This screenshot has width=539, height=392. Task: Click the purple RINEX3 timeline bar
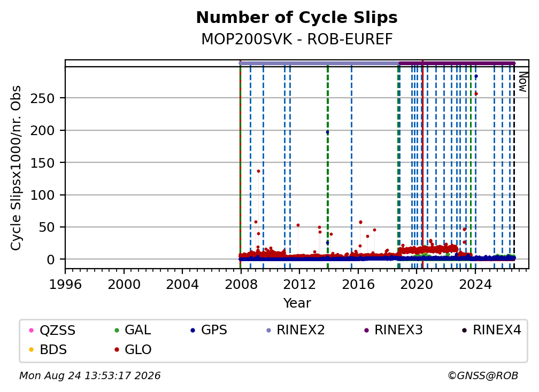click(457, 63)
